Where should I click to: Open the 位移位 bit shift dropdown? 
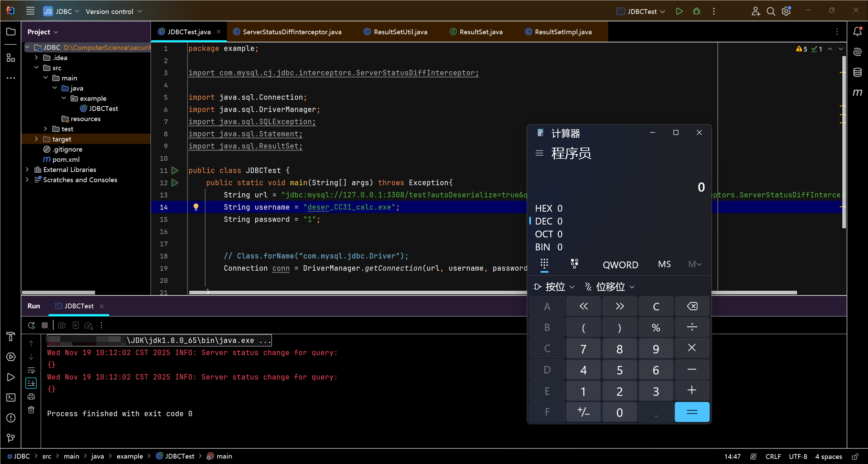pyautogui.click(x=610, y=287)
